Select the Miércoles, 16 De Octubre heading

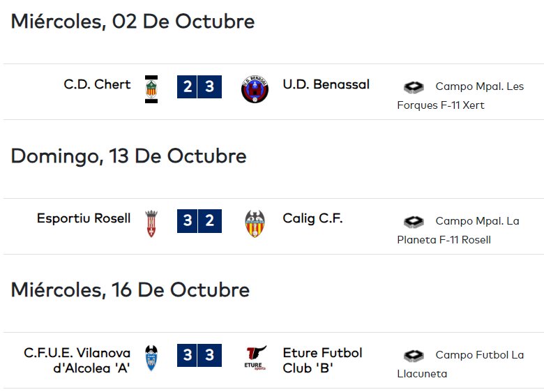[x=130, y=290]
